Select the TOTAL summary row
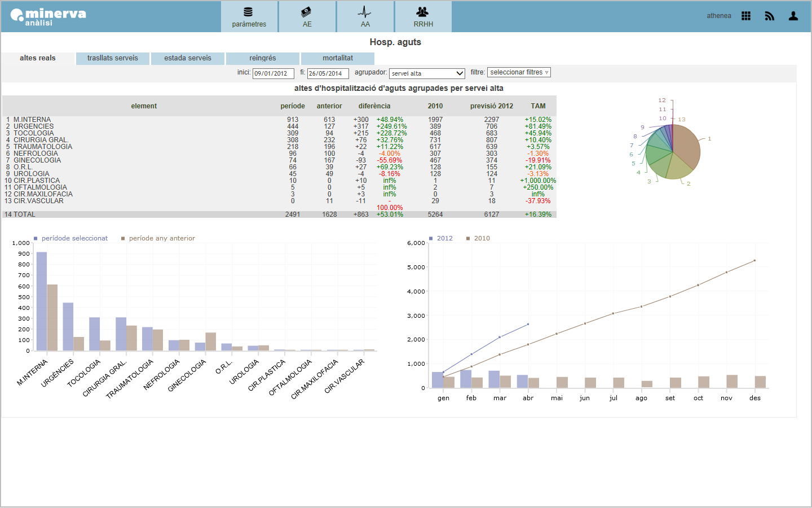 pyautogui.click(x=279, y=214)
